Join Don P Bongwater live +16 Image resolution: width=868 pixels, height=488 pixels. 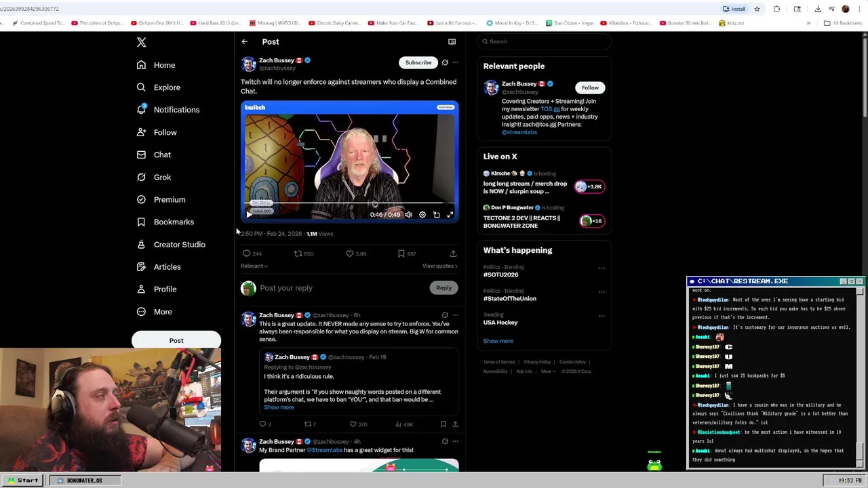click(x=591, y=221)
